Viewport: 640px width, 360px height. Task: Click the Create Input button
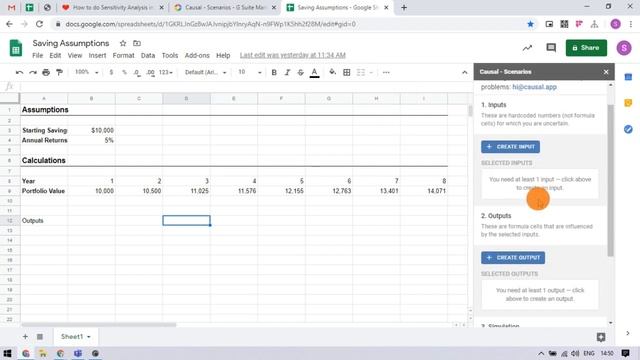coord(510,147)
